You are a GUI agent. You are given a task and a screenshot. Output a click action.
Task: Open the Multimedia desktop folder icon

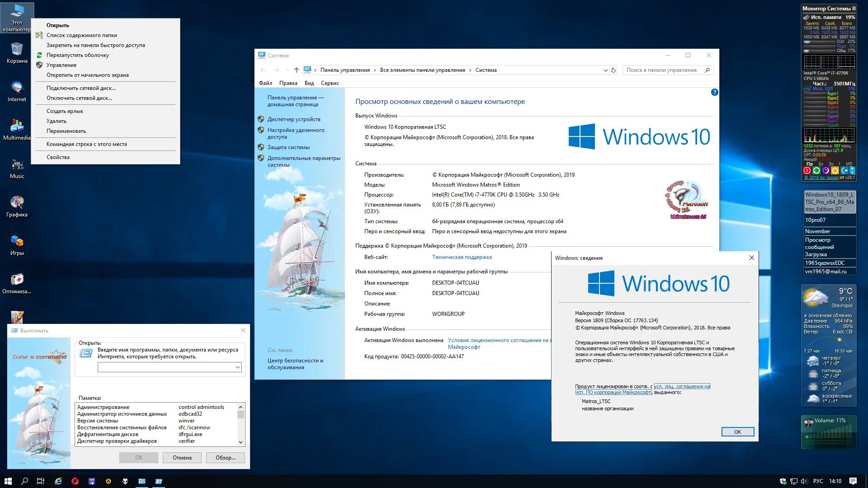click(17, 127)
